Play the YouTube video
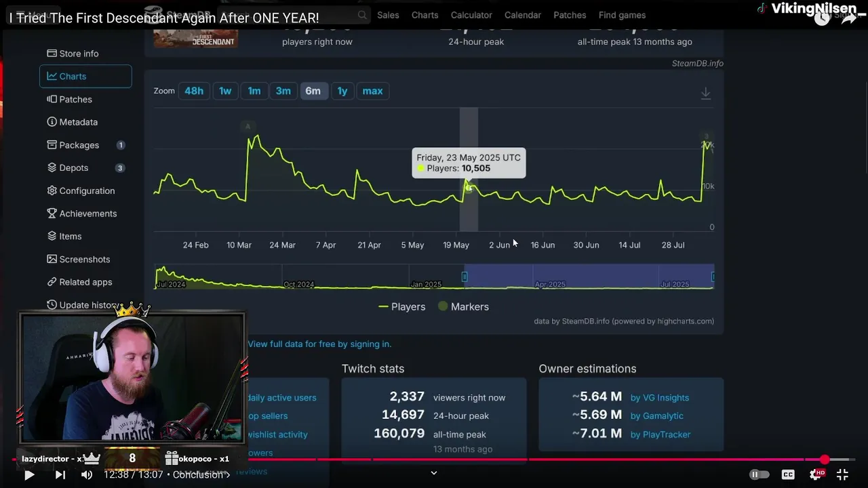This screenshot has height=488, width=868. (29, 475)
